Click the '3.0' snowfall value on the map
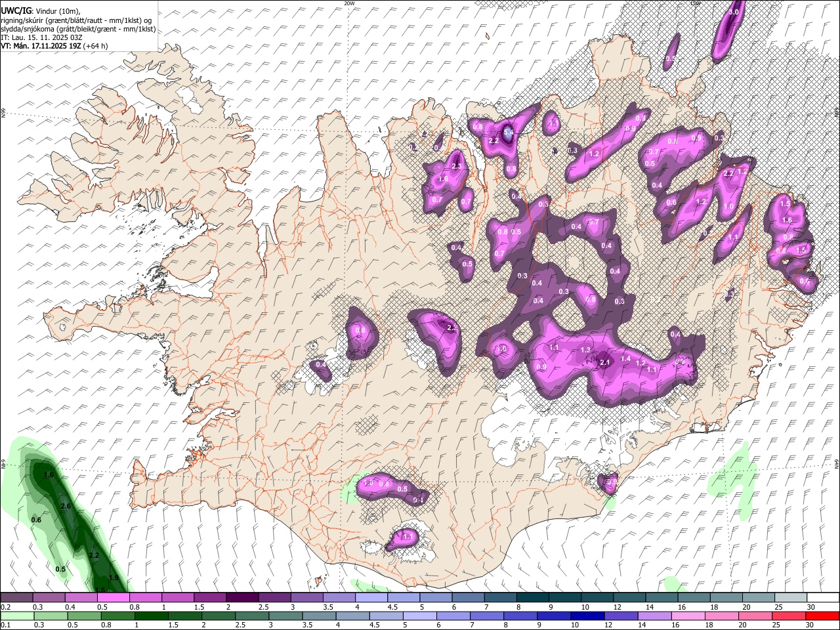Image resolution: width=840 pixels, height=630 pixels. (x=734, y=12)
